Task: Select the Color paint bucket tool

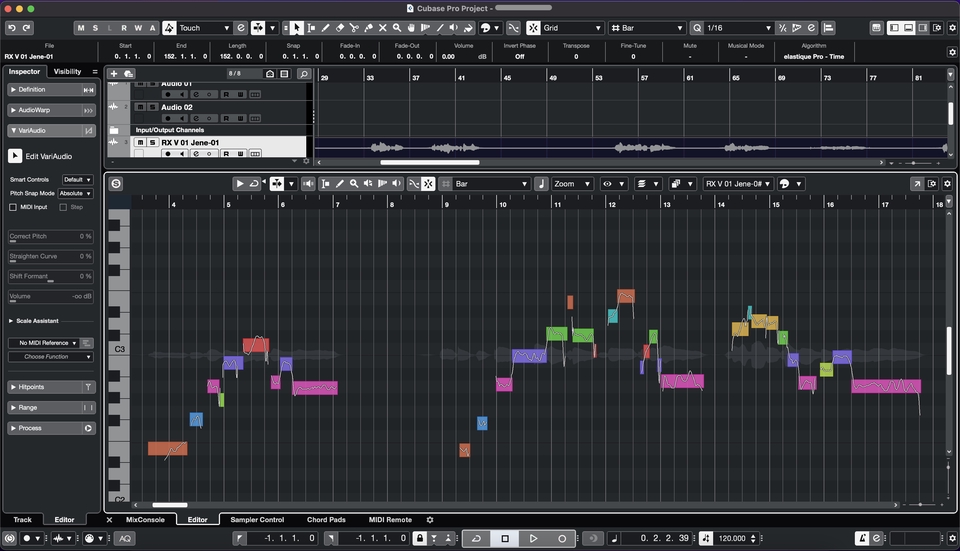Action: tap(468, 28)
